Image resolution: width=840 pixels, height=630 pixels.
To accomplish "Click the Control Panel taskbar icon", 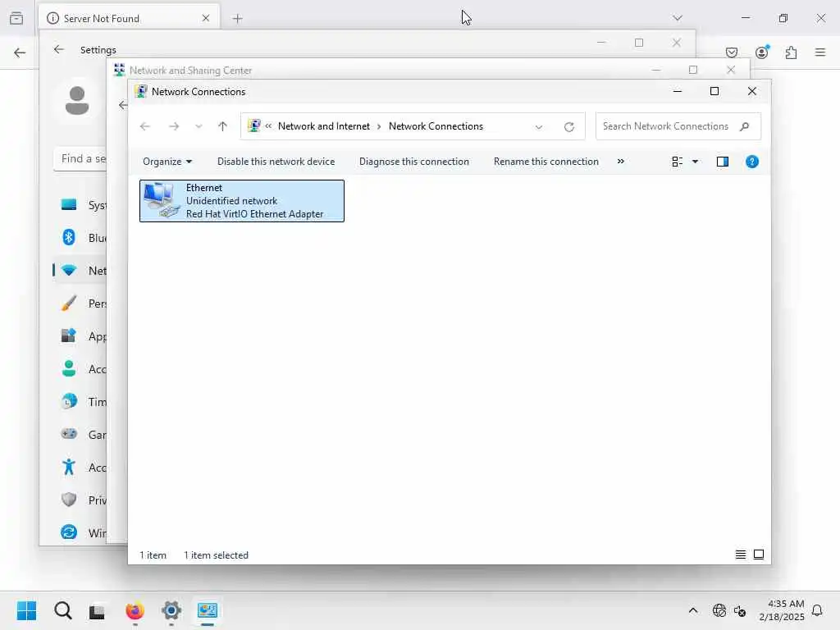I will (208, 610).
